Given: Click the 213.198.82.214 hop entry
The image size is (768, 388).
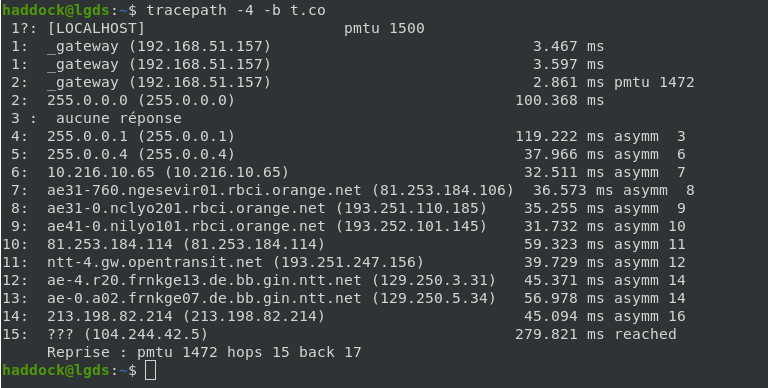Looking at the screenshot, I should [186, 316].
